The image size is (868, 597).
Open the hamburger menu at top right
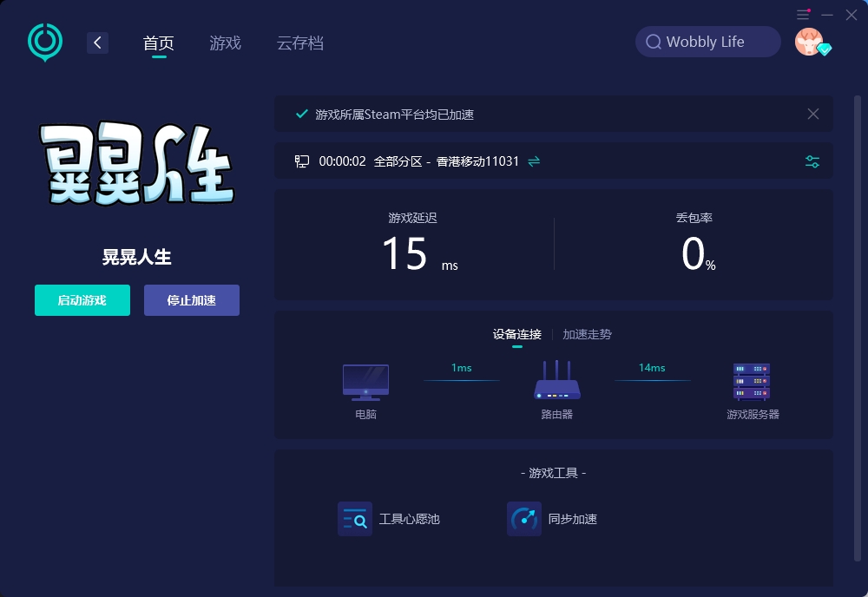tap(802, 14)
